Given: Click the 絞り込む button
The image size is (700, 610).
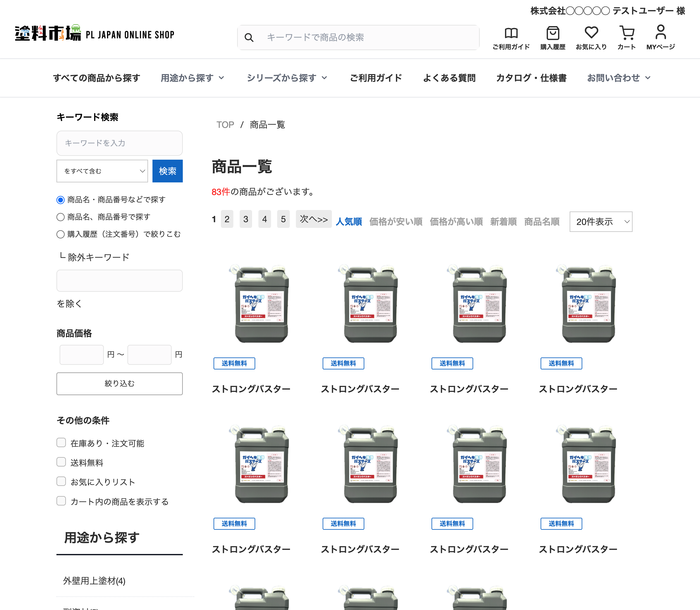Looking at the screenshot, I should tap(119, 384).
